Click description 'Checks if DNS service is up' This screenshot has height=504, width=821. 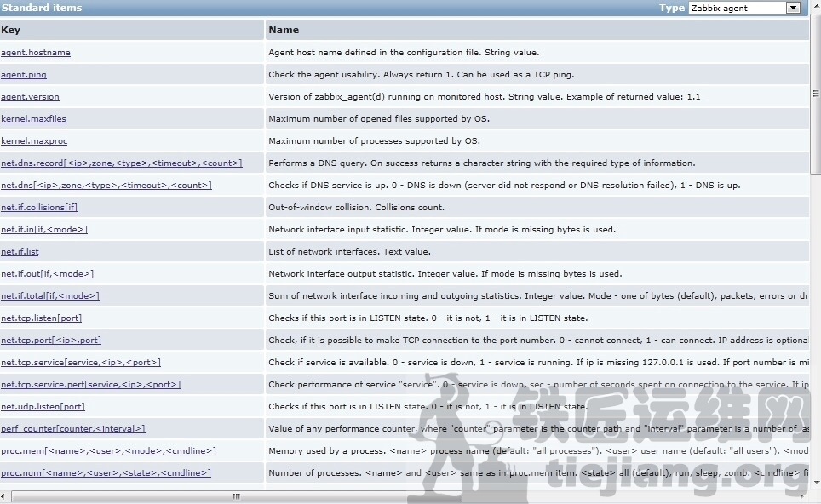pyautogui.click(x=504, y=186)
